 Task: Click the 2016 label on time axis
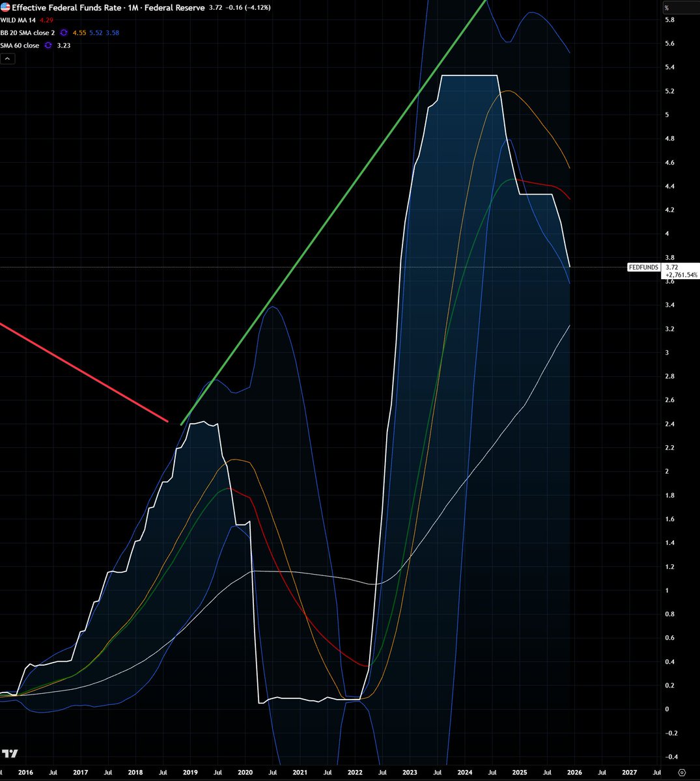(x=25, y=773)
